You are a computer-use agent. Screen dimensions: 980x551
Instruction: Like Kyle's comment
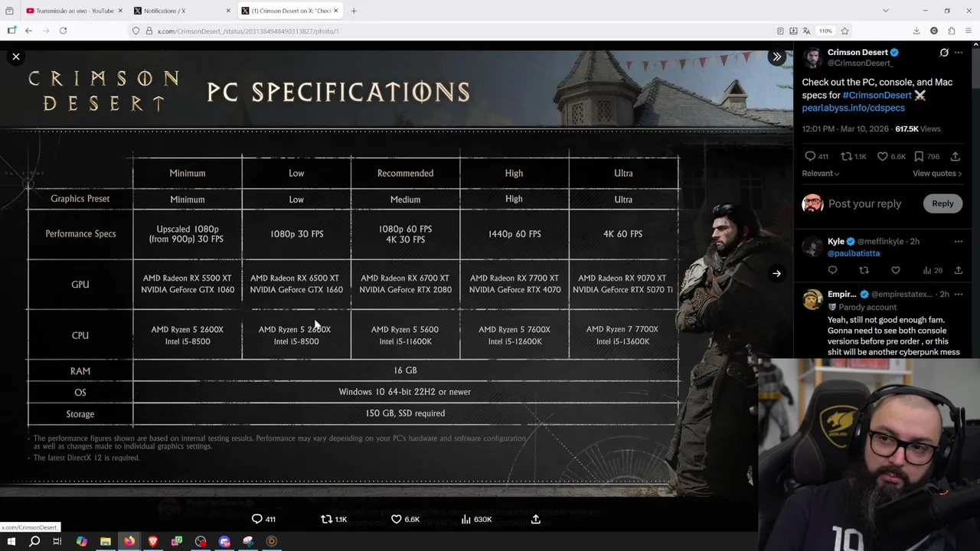click(895, 270)
